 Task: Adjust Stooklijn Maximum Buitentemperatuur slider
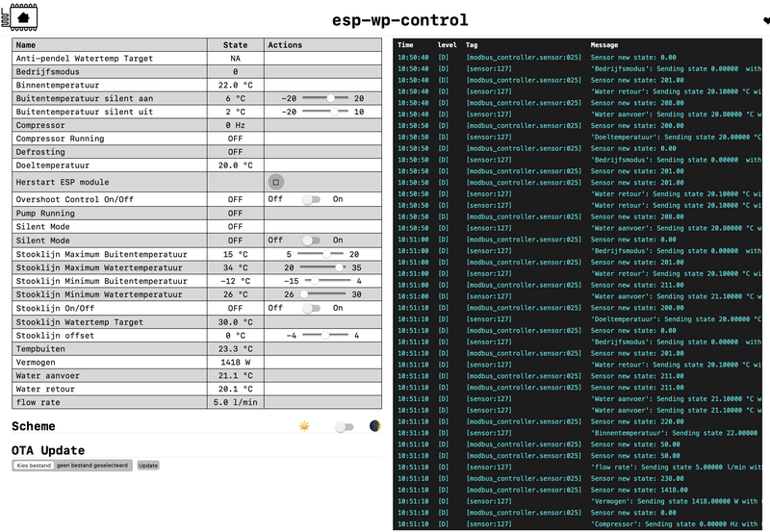pos(321,254)
